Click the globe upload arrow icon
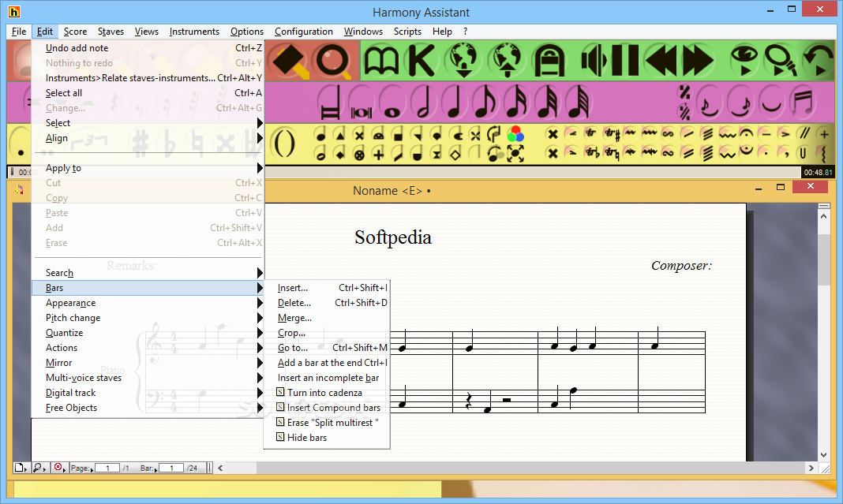The image size is (843, 504). [x=507, y=61]
